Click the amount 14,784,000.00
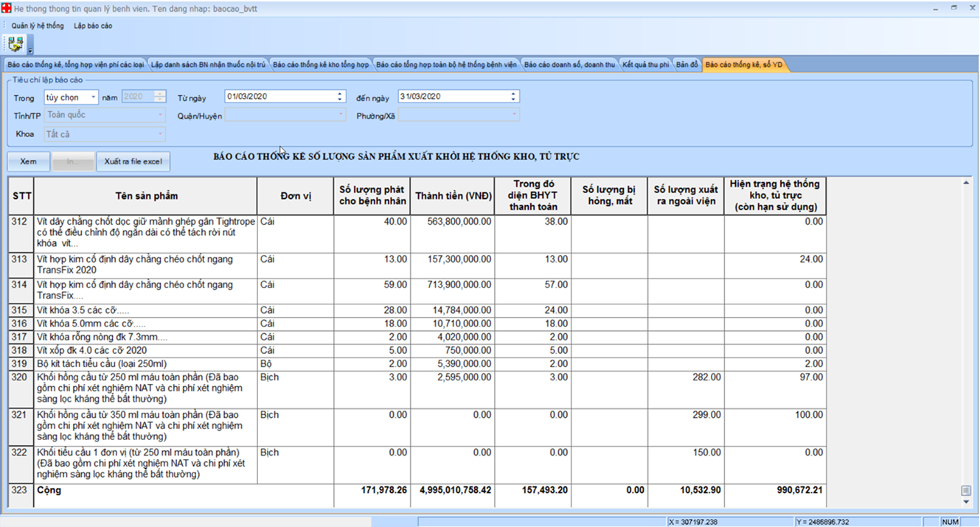The width and height of the screenshot is (980, 527). [x=462, y=310]
